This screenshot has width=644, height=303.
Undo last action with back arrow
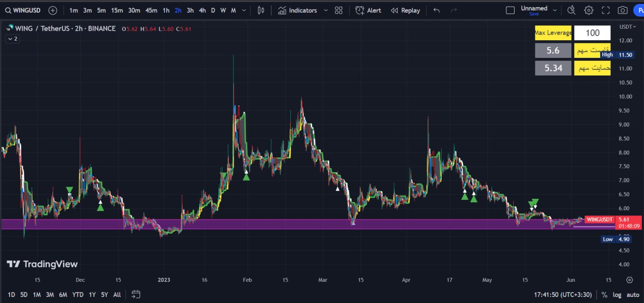(x=436, y=10)
